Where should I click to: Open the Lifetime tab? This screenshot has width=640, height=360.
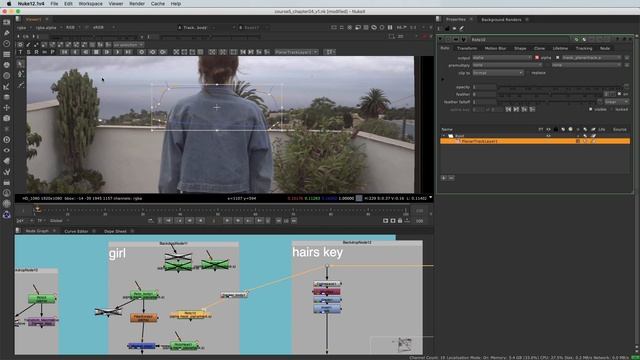coord(560,48)
